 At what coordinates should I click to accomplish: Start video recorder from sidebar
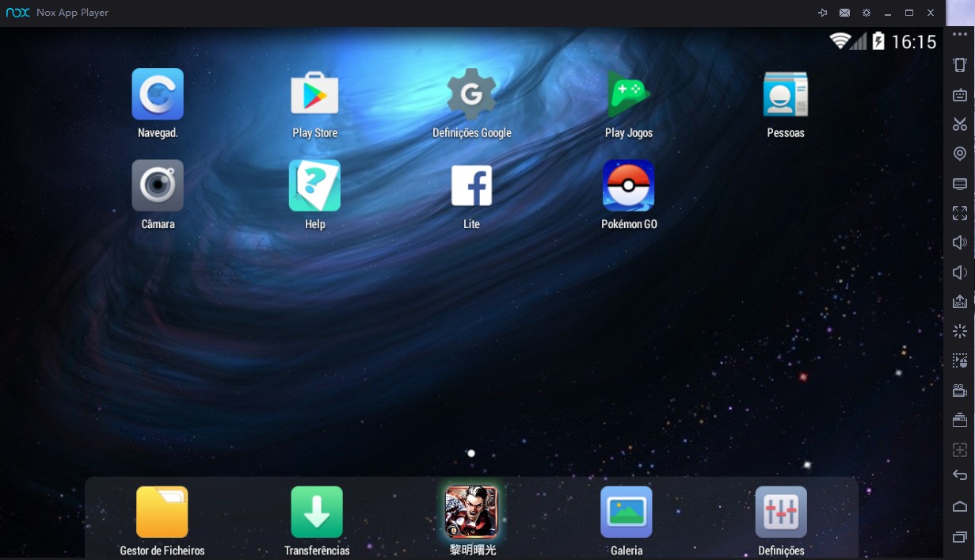click(x=960, y=390)
